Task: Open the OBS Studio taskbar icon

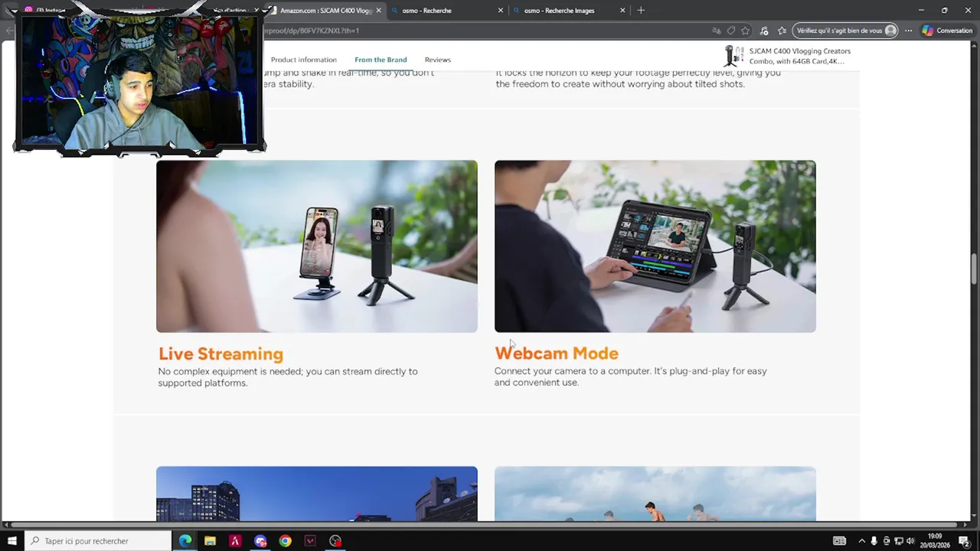Action: (335, 541)
